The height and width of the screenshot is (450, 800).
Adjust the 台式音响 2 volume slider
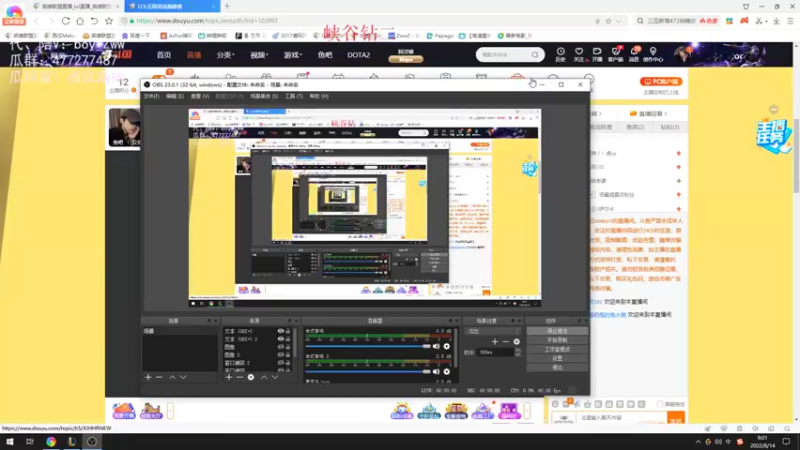tap(368, 371)
